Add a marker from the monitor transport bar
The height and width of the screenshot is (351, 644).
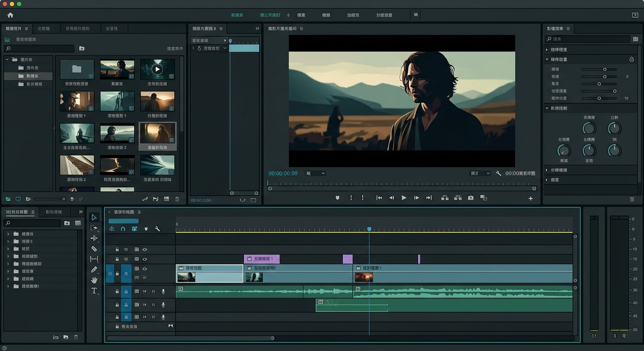click(338, 198)
